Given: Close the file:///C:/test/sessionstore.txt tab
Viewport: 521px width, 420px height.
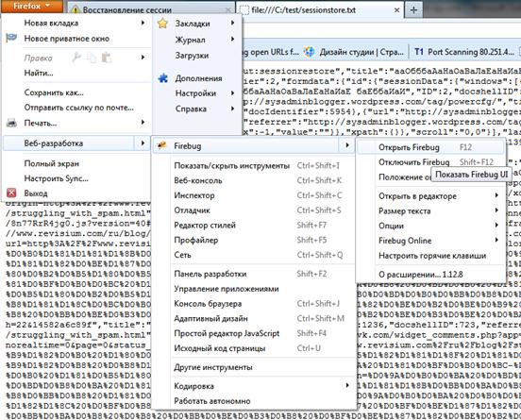Looking at the screenshot, I should pos(396,10).
